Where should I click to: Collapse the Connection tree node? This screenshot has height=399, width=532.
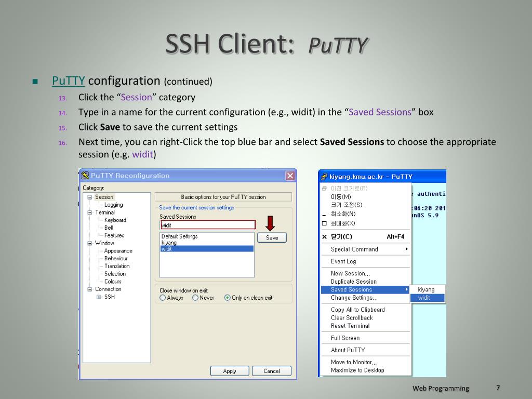89,289
